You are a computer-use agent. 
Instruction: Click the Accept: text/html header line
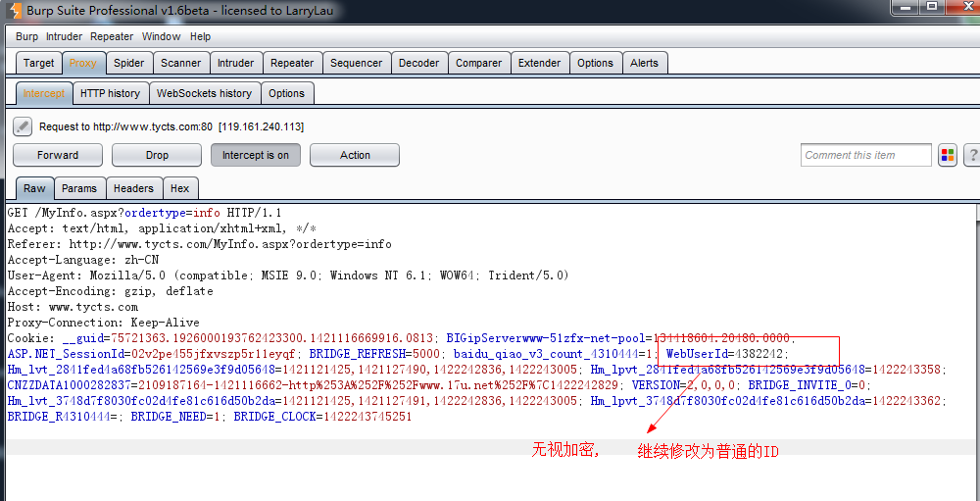(x=162, y=228)
